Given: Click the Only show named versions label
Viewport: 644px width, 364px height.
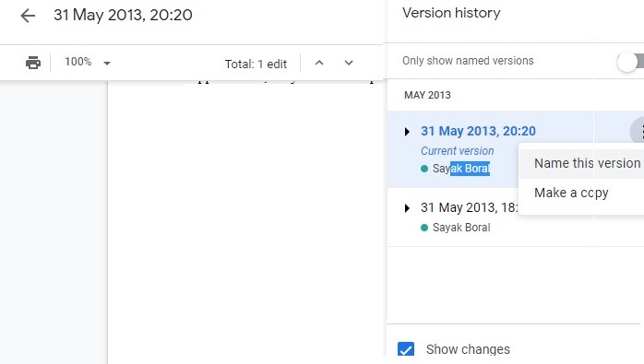Looking at the screenshot, I should pos(468,61).
